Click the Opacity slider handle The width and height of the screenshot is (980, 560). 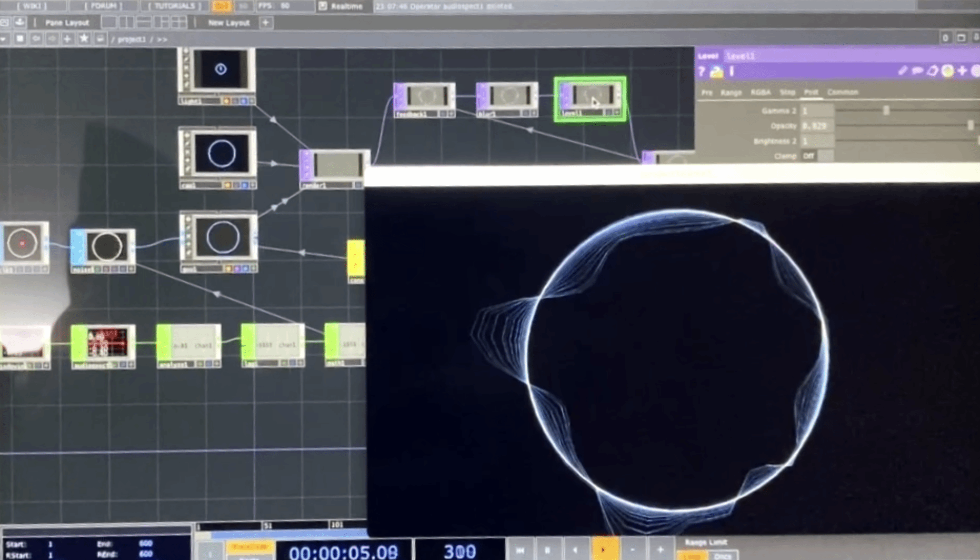(970, 125)
